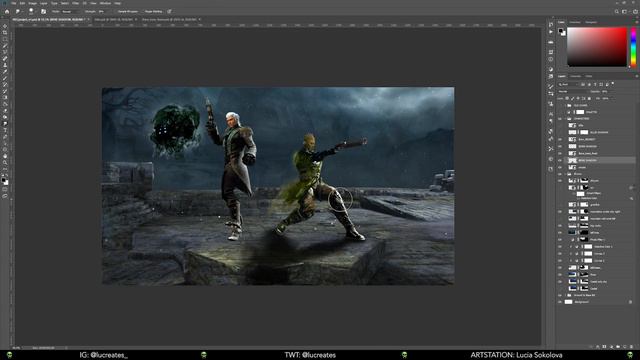Click the rainbow hue slider strip

pos(633,47)
